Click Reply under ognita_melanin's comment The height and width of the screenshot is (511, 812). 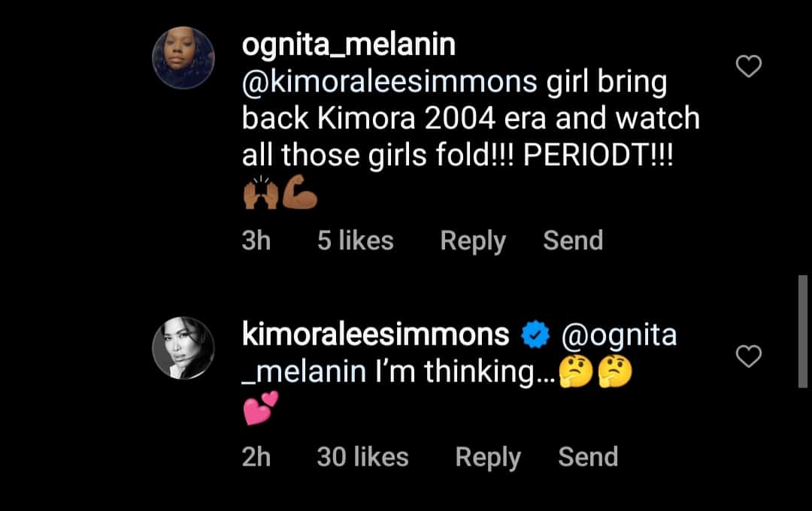click(471, 240)
